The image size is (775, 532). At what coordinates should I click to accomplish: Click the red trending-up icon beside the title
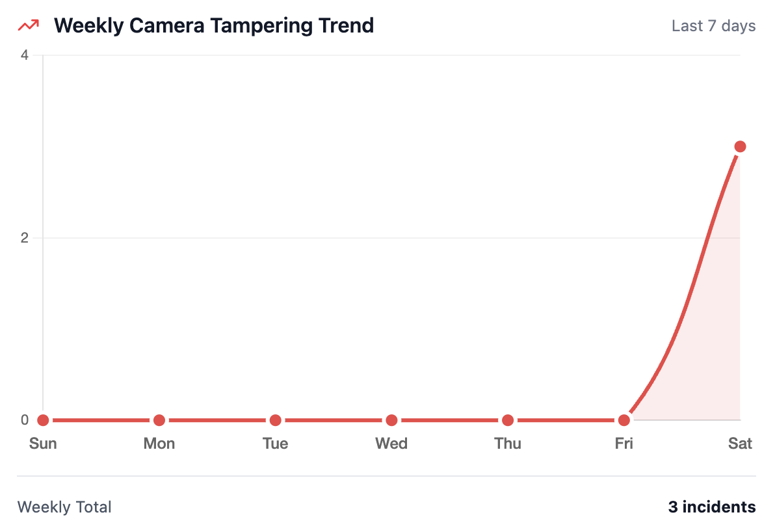coord(28,26)
